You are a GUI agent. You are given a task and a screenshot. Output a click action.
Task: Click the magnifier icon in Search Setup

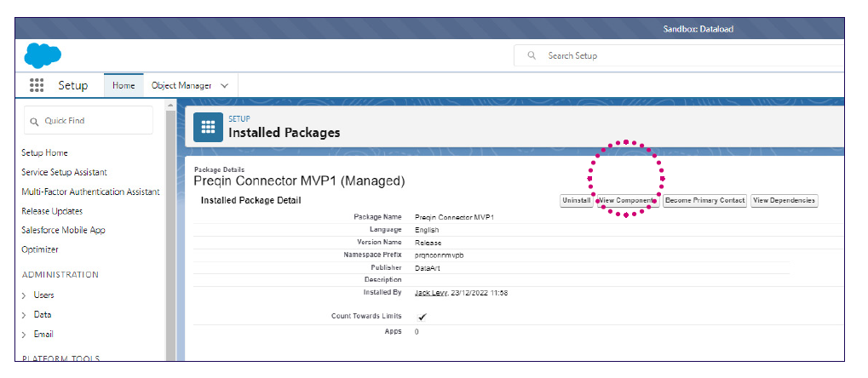click(532, 55)
